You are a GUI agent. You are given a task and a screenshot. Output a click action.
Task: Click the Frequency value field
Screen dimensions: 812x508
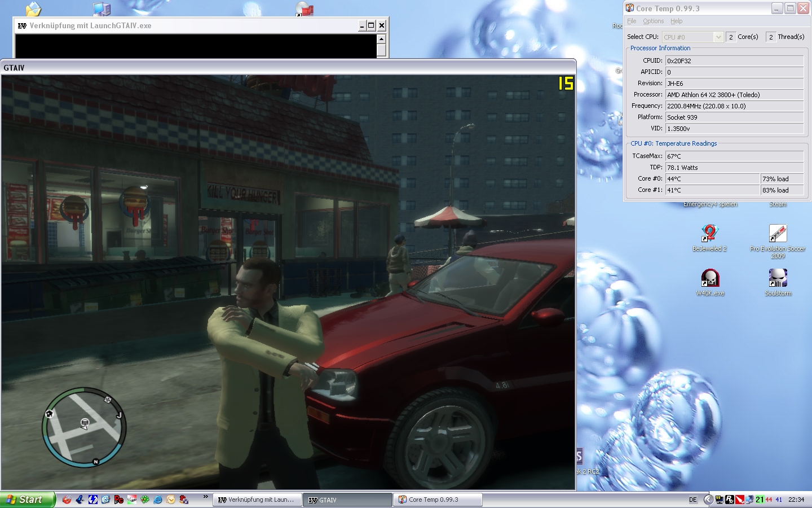click(x=734, y=106)
